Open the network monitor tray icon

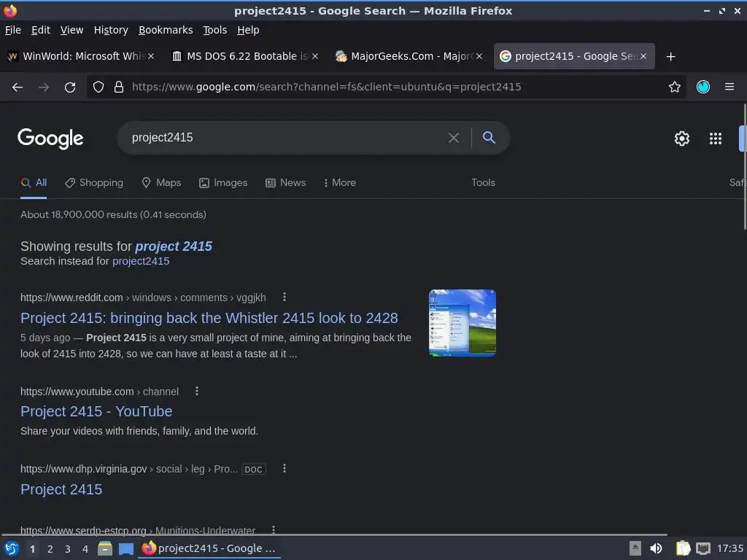703,548
